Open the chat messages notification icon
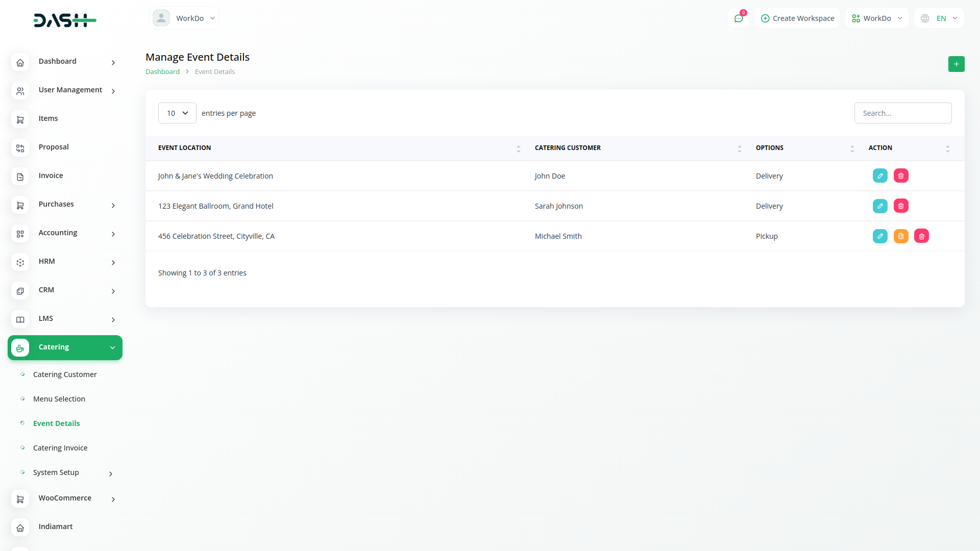Screen dimensions: 980x551 (x=738, y=18)
